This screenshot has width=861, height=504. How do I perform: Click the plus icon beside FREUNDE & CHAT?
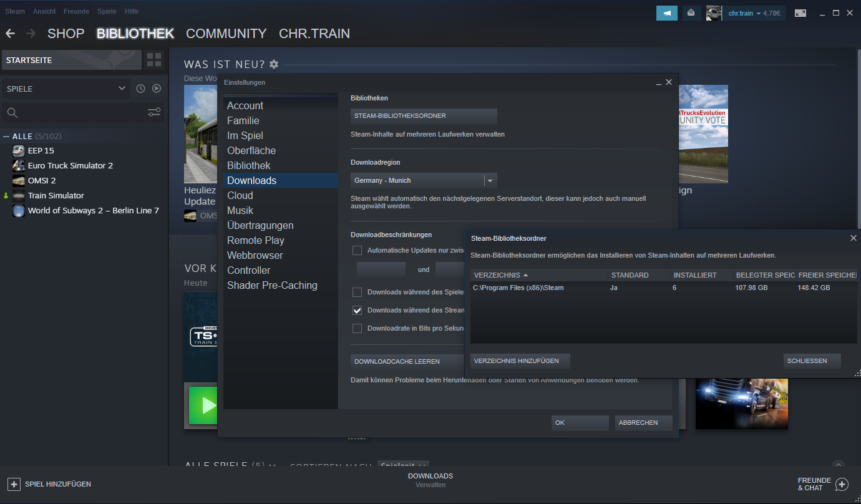point(842,484)
